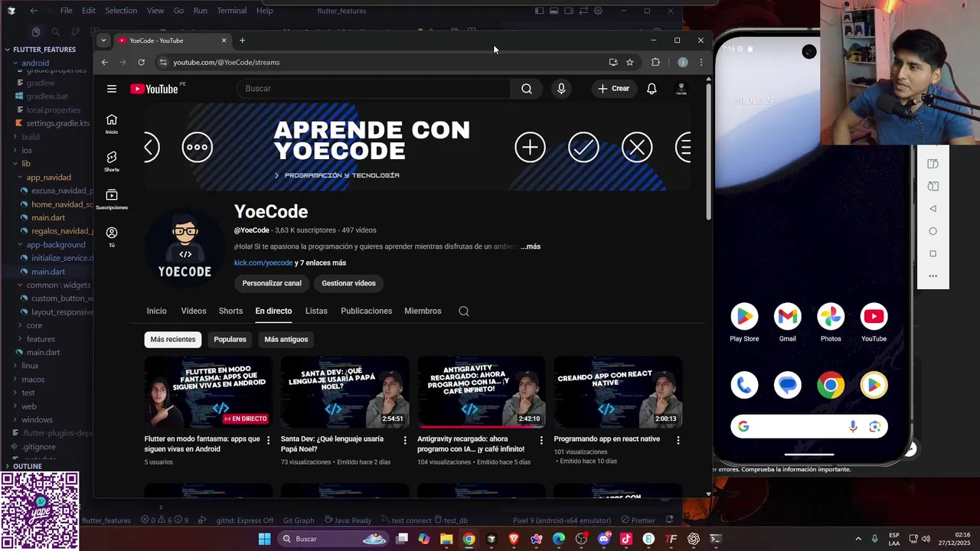The image size is (980, 551).
Task: Expand the core folder
Action: click(34, 325)
